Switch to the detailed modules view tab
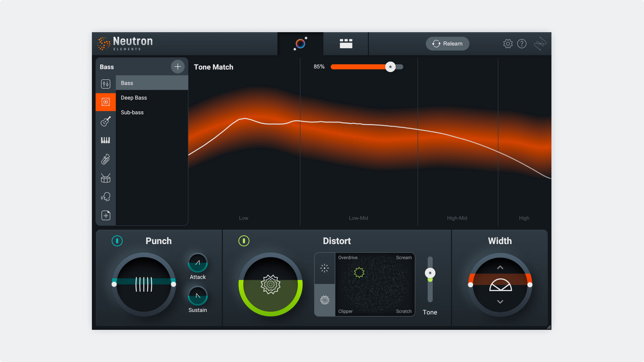The image size is (644, 362). tap(346, 44)
